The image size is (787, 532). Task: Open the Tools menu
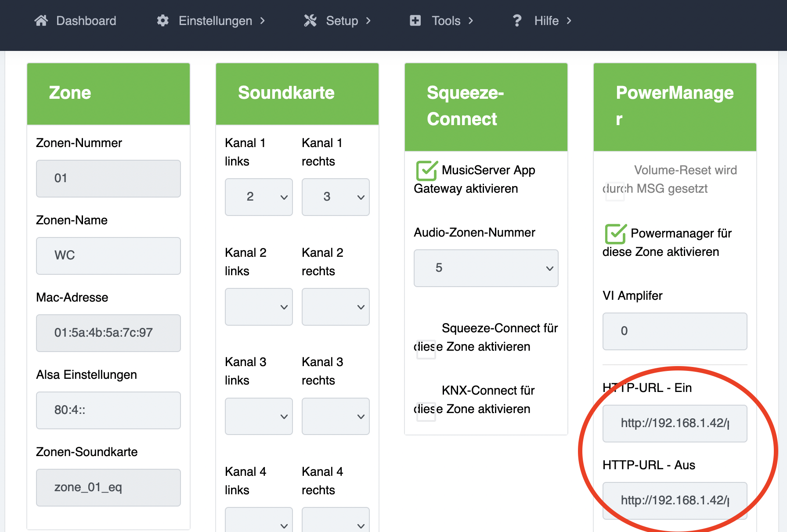click(x=446, y=21)
